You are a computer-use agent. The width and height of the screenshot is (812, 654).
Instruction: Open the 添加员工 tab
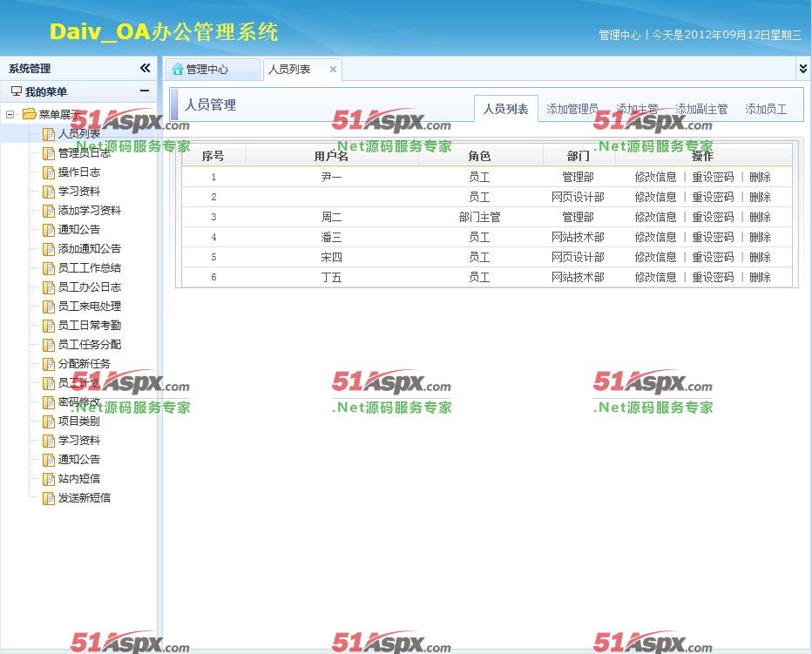766,109
